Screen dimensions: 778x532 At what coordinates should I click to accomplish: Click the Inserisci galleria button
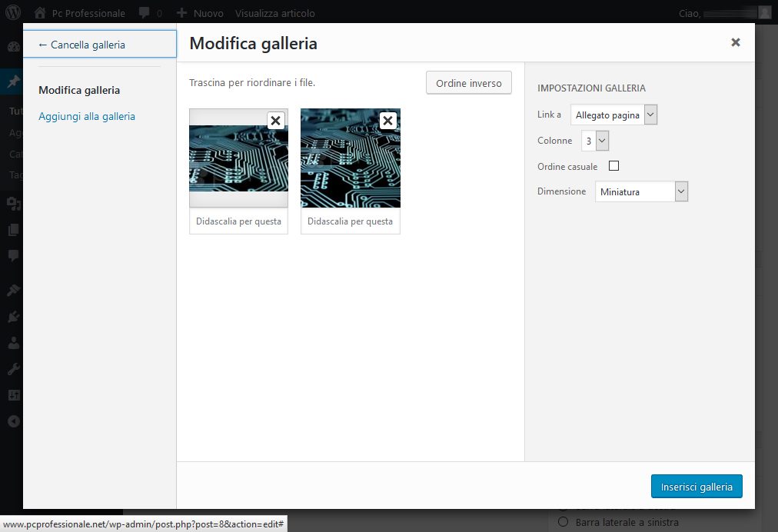point(697,487)
